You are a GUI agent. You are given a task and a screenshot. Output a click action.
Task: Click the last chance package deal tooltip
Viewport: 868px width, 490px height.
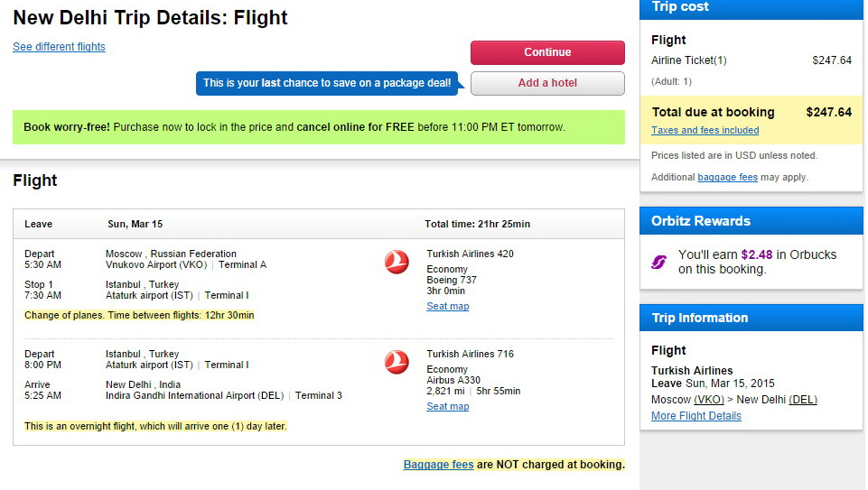click(x=327, y=83)
